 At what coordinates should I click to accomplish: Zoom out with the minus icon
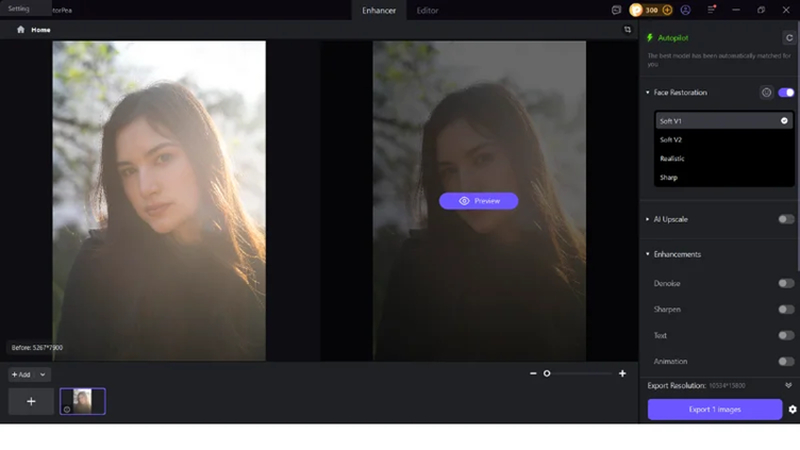pos(533,373)
